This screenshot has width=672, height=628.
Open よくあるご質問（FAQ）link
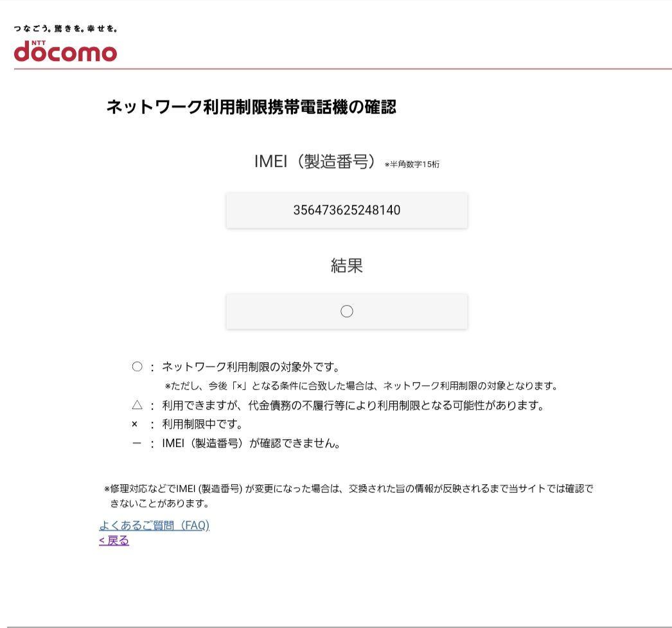coord(154,525)
